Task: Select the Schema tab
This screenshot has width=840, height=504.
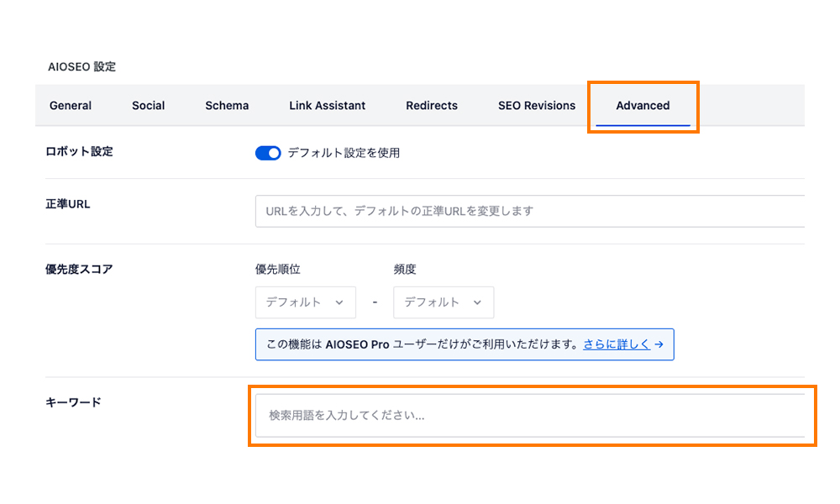Action: pos(227,106)
